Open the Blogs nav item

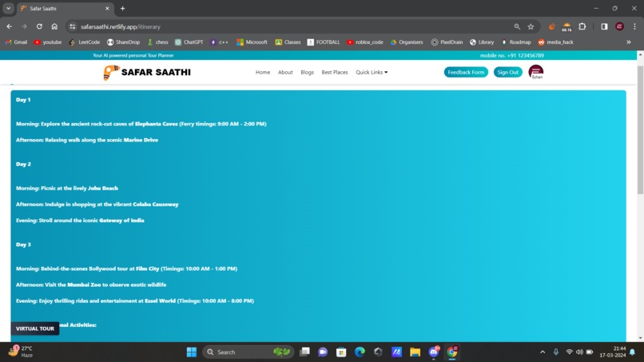coord(307,72)
